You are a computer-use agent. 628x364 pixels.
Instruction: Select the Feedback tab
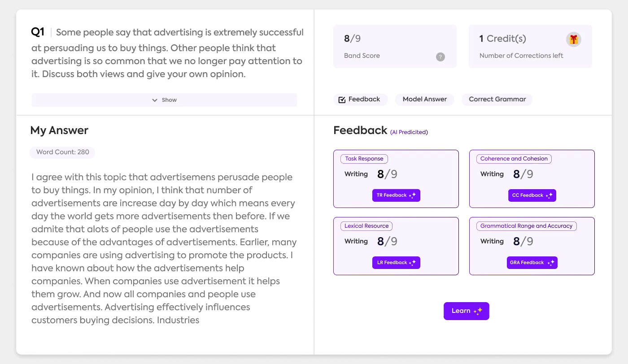point(359,99)
